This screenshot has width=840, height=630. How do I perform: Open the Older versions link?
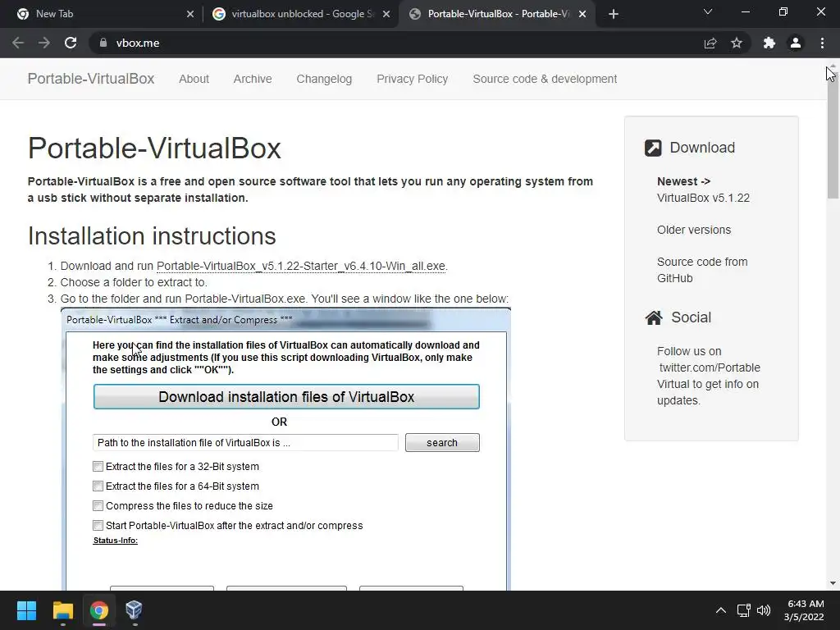pyautogui.click(x=694, y=230)
